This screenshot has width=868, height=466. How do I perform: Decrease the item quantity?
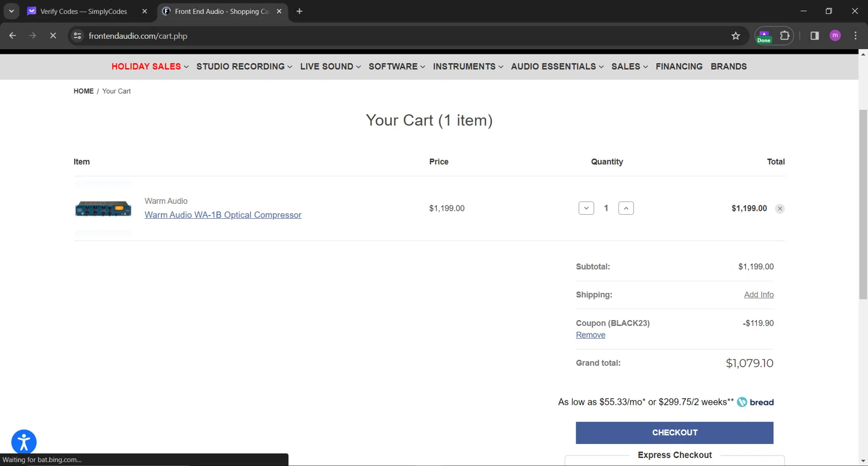(586, 208)
